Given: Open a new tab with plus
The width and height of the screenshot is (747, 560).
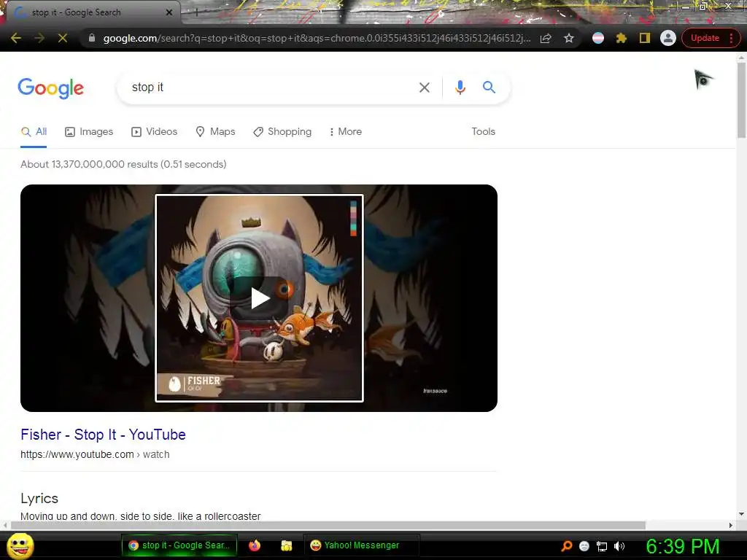Looking at the screenshot, I should pyautogui.click(x=196, y=13).
